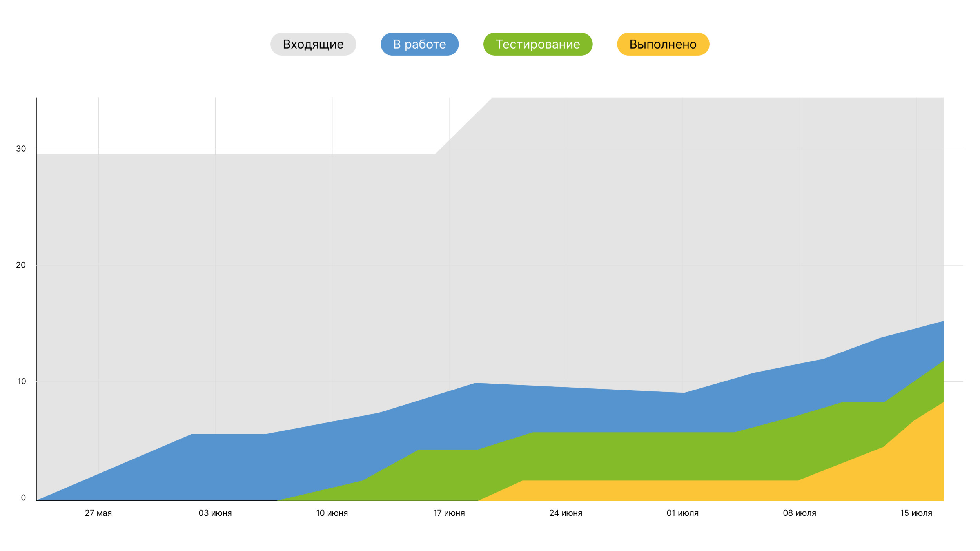The image size is (980, 551).
Task: Toggle the Входящие legend pill
Action: tap(313, 44)
